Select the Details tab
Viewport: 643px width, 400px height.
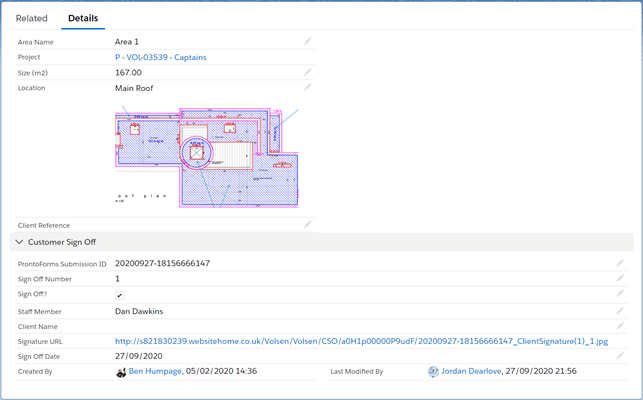tap(83, 18)
